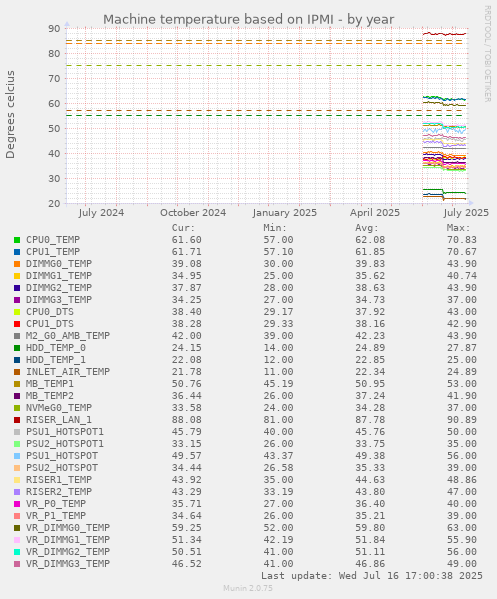Click the VR_P0_TEMP magenta legend swatch

pyautogui.click(x=17, y=504)
